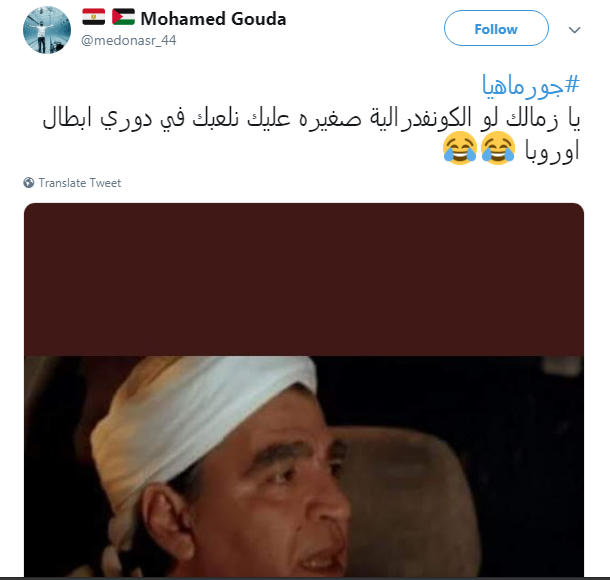Click the Palestine flag emoji in the name
This screenshot has width=610, height=580.
click(123, 17)
